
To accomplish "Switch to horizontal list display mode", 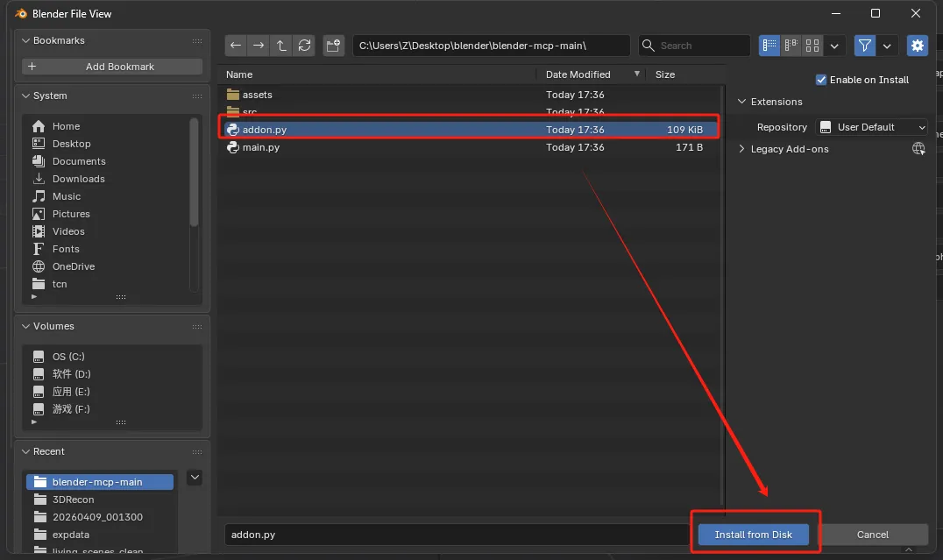I will [791, 46].
